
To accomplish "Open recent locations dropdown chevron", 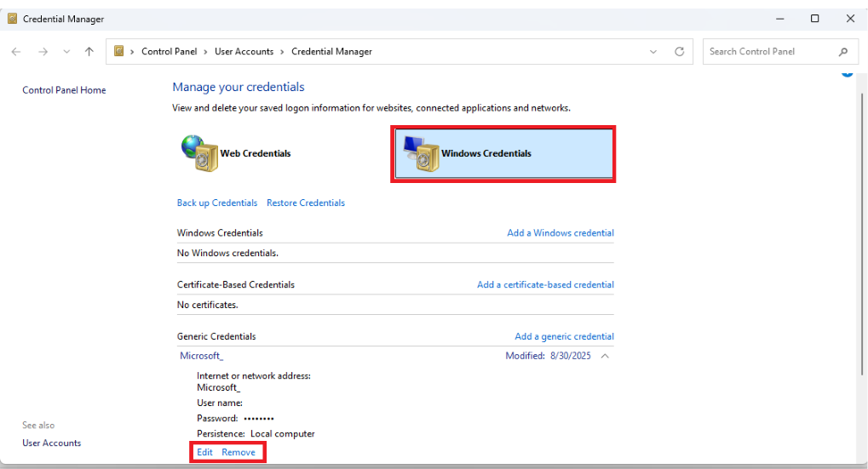I will click(66, 51).
